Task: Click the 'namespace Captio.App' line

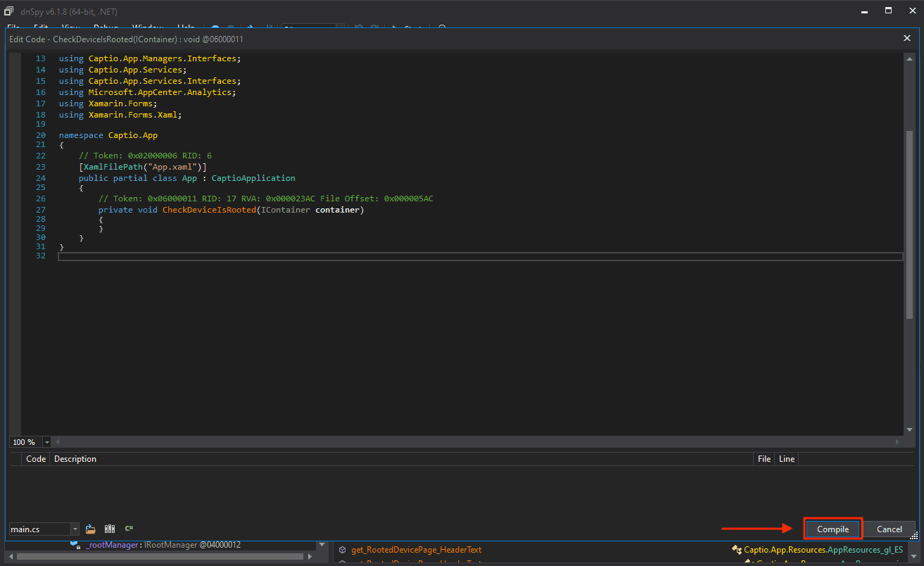Action: (x=108, y=135)
